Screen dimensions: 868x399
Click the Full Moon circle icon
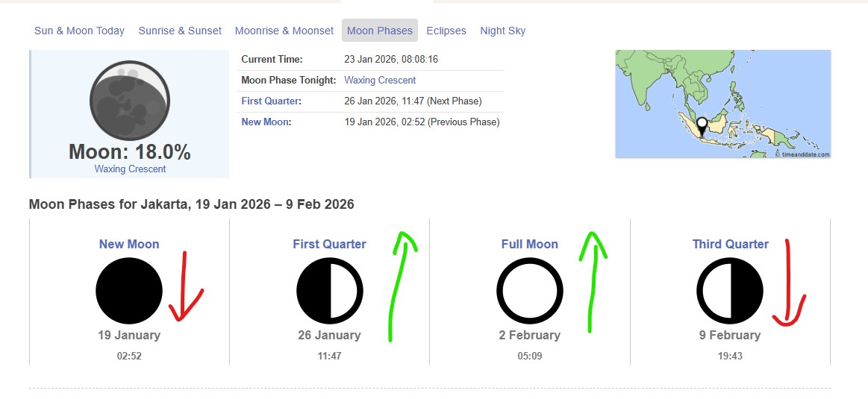pyautogui.click(x=530, y=291)
